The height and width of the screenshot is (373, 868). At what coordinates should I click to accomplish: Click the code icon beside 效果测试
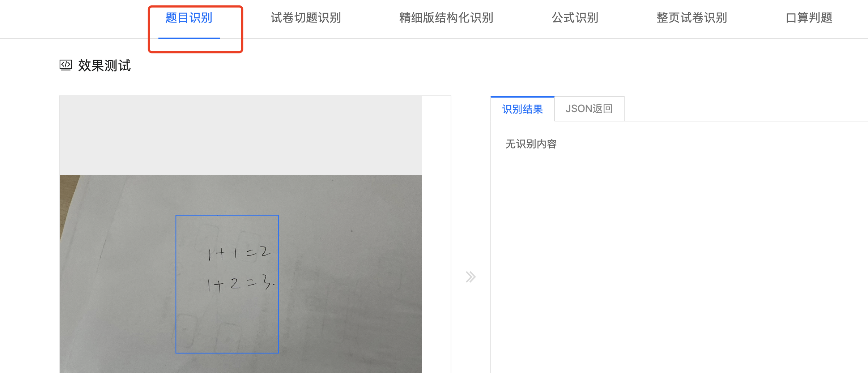click(66, 65)
